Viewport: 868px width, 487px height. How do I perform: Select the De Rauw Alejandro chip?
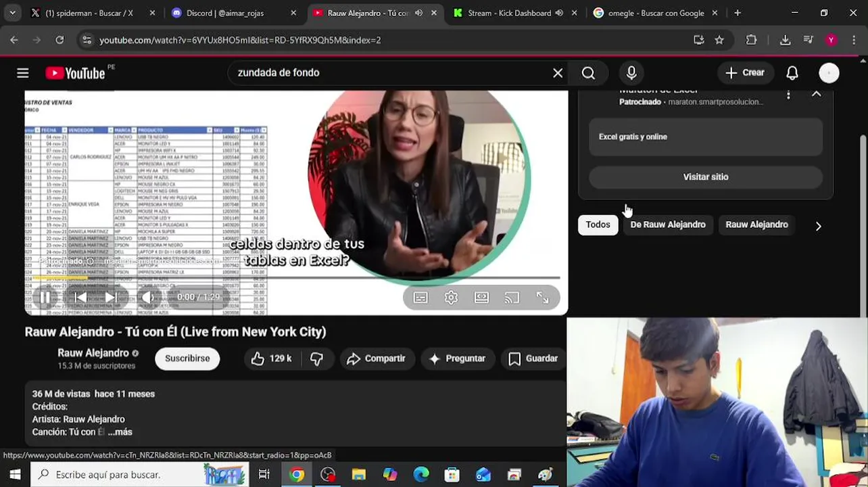668,225
